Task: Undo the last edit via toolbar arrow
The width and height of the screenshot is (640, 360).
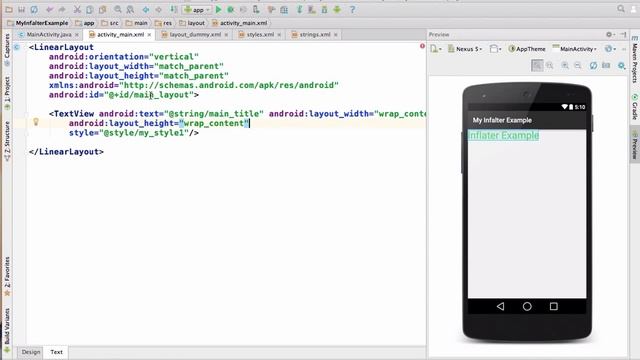Action: click(x=49, y=9)
